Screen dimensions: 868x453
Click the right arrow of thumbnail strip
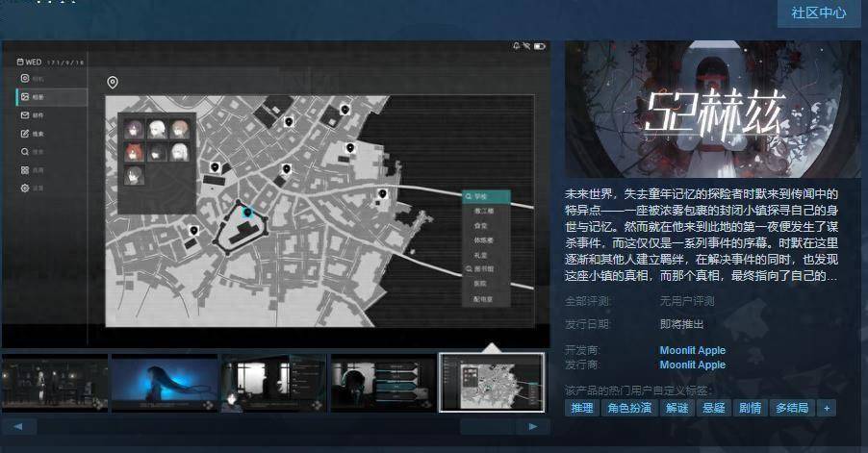point(532,426)
